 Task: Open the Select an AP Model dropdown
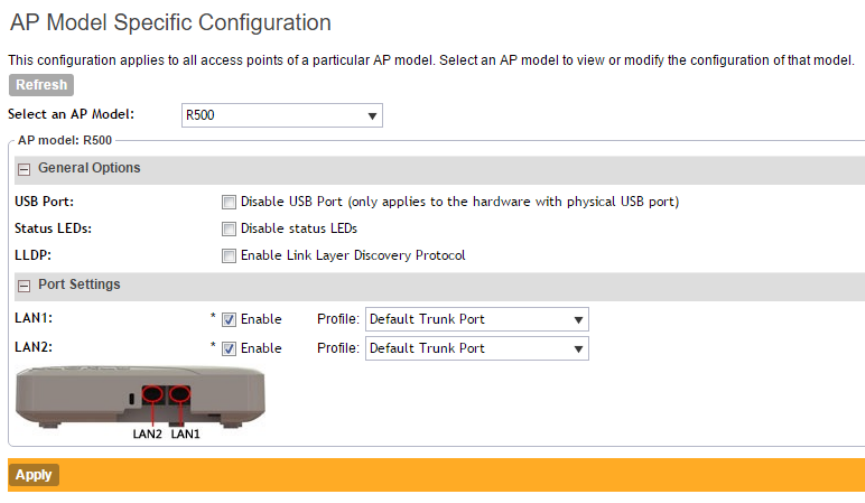click(281, 116)
